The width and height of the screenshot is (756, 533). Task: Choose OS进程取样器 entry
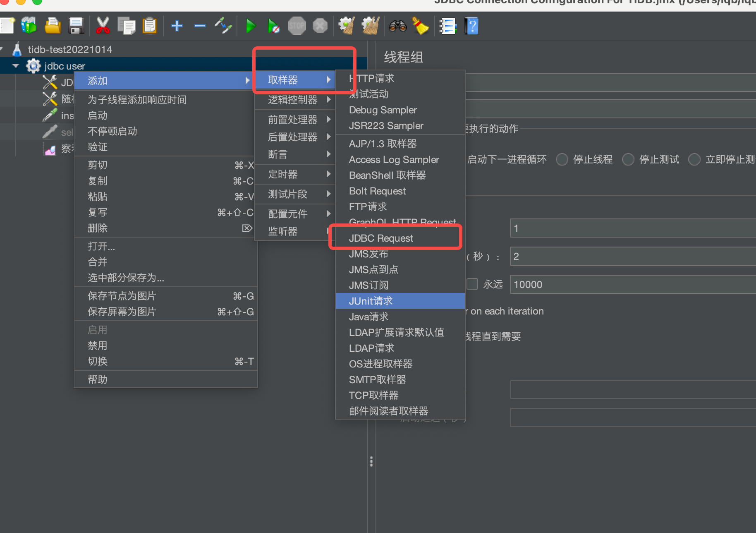[x=400, y=364]
